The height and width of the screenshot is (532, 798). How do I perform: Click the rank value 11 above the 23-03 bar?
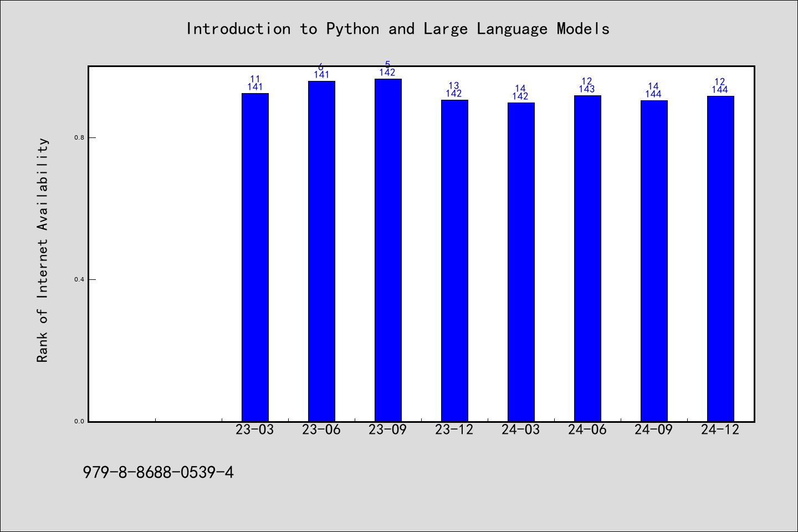pyautogui.click(x=255, y=79)
